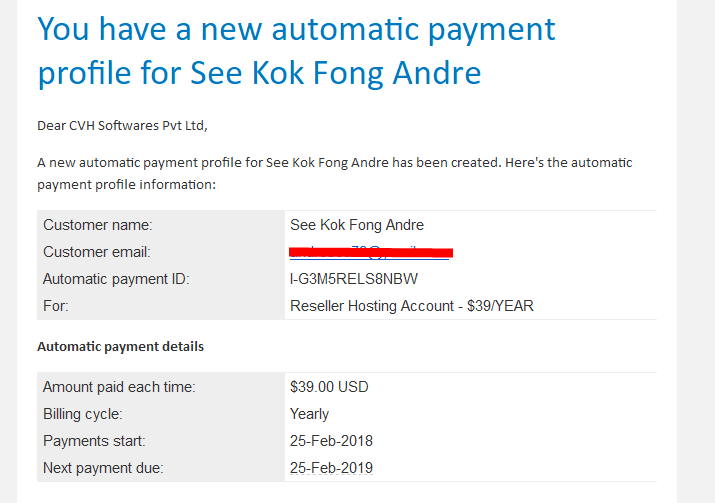This screenshot has width=715, height=503.
Task: Click the Customer email label
Action: click(x=97, y=252)
